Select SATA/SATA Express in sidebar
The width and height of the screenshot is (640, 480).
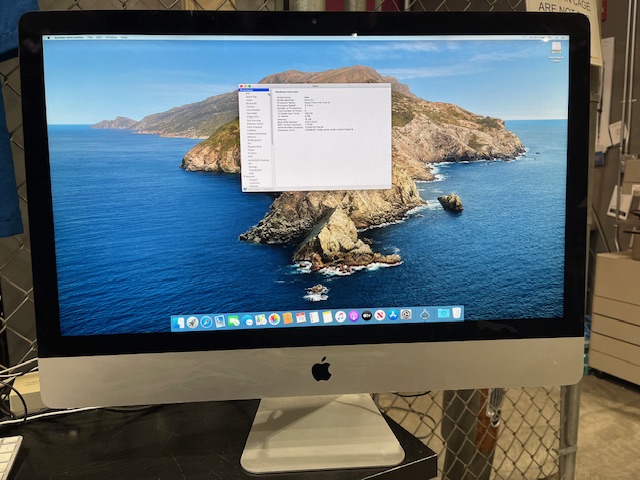pyautogui.click(x=258, y=160)
